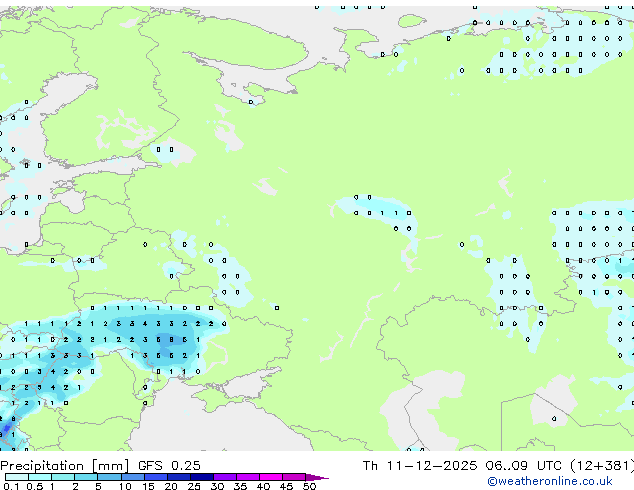
Task: Click the 5–10 mm legend color swatch
Action: 109,477
